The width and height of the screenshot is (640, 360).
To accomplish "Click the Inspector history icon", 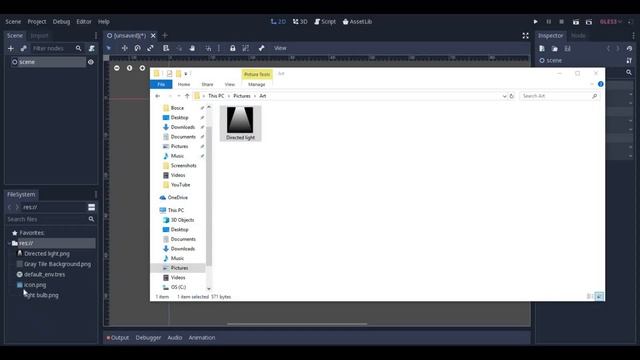I will click(x=629, y=49).
